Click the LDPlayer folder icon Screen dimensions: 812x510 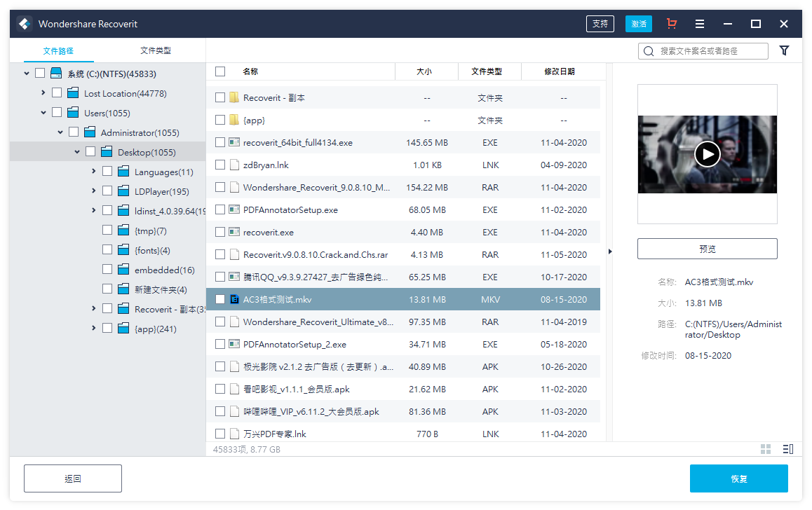(123, 191)
